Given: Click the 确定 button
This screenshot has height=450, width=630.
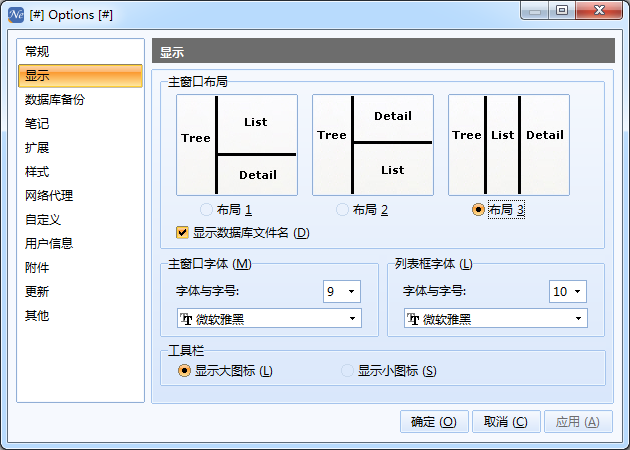Looking at the screenshot, I should 434,422.
